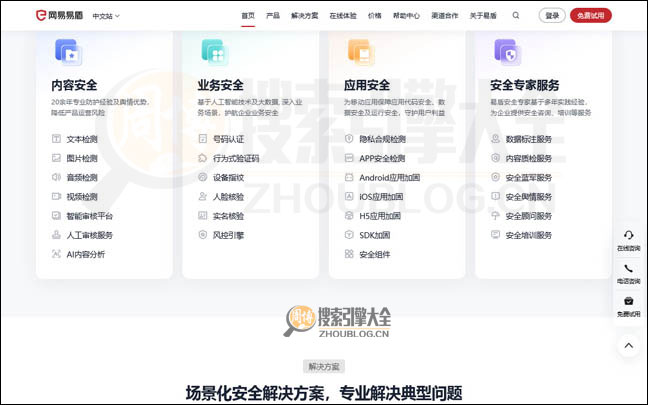
Task: Click the Android应用加固 icon
Action: click(349, 177)
